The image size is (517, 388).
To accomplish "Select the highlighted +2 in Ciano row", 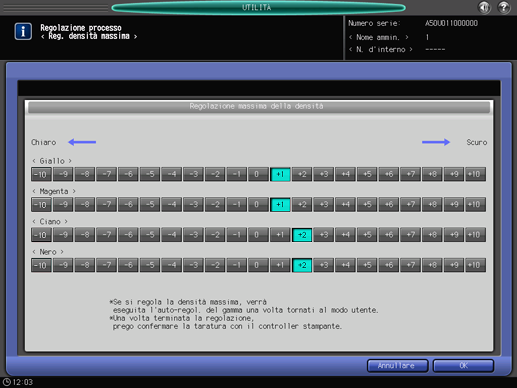I will coord(302,235).
